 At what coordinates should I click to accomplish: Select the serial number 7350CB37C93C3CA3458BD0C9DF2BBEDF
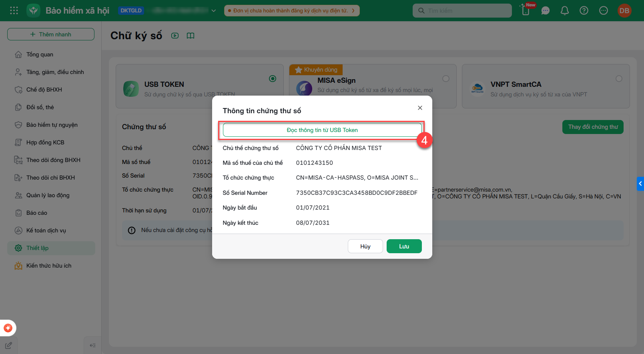357,193
